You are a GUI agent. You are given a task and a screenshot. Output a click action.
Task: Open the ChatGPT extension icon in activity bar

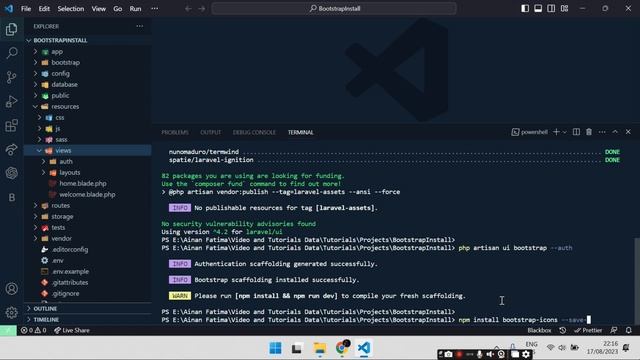(x=11, y=173)
